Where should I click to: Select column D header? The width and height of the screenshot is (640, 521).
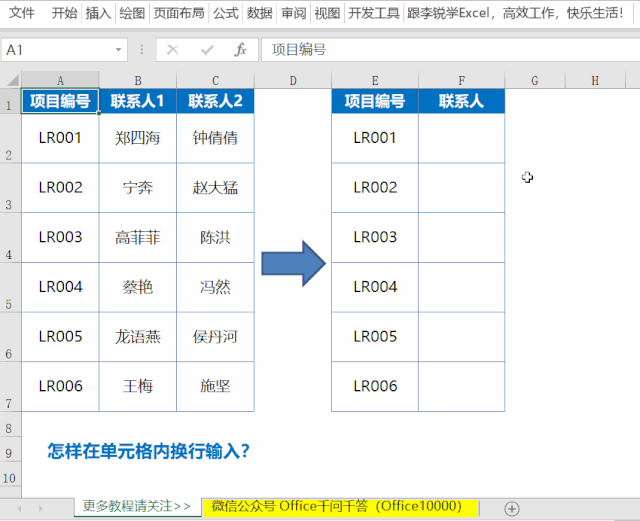tap(293, 80)
